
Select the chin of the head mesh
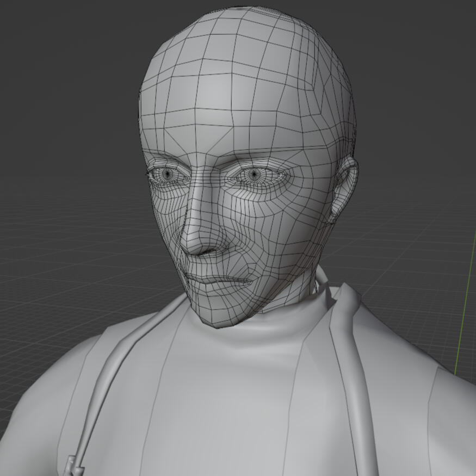pos(217,317)
